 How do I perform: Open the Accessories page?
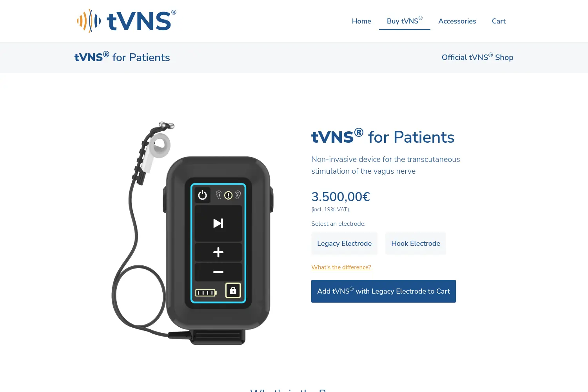[x=457, y=21]
